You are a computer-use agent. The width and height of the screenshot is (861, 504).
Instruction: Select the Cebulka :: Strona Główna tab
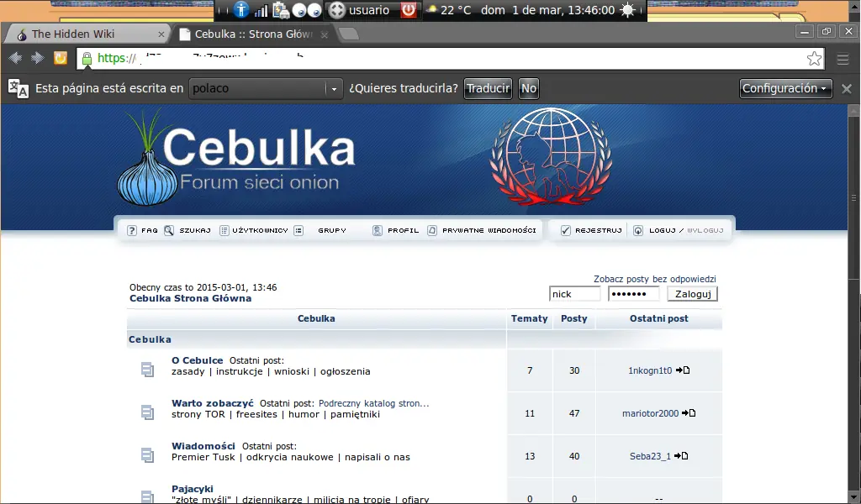click(x=254, y=34)
